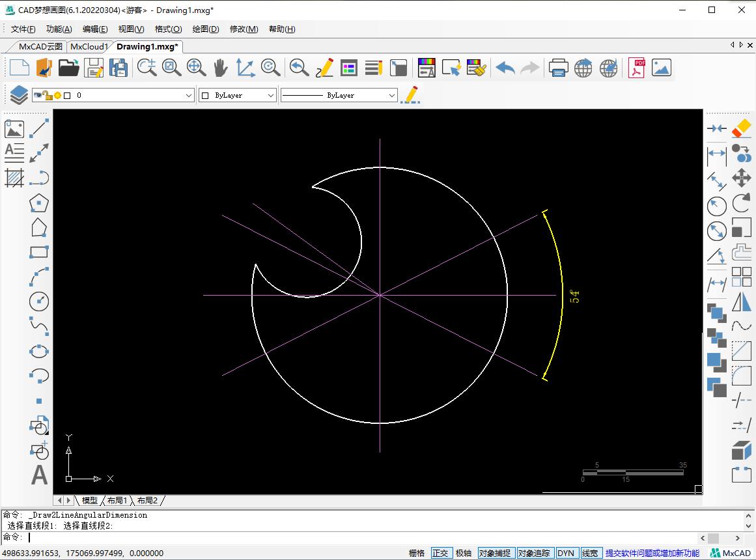The width and height of the screenshot is (756, 560).
Task: Enable 对象捕捉 object snap
Action: 496,552
